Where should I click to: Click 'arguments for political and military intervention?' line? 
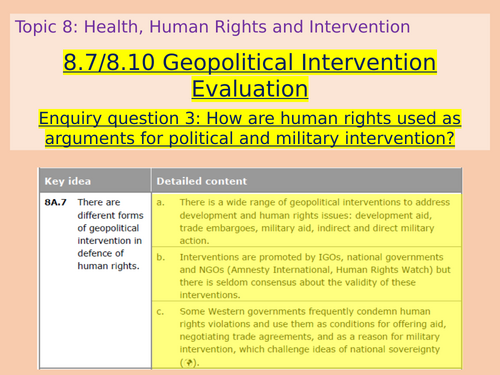pyautogui.click(x=250, y=138)
